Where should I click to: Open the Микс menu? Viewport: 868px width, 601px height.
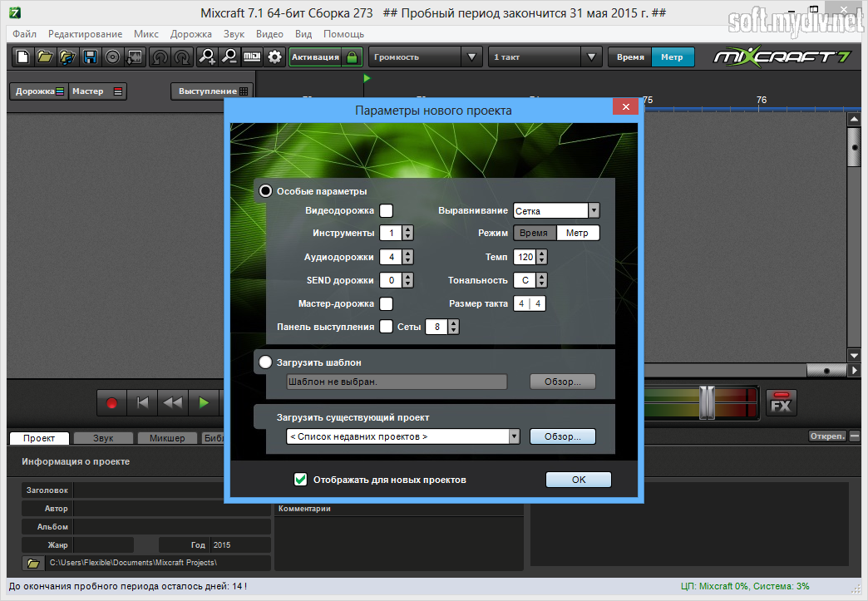tap(146, 34)
